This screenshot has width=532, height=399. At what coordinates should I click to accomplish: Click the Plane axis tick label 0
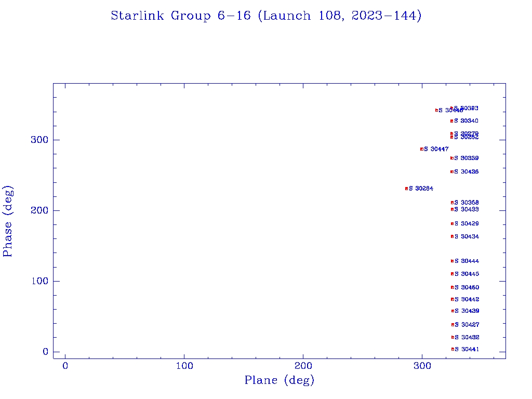(x=65, y=366)
